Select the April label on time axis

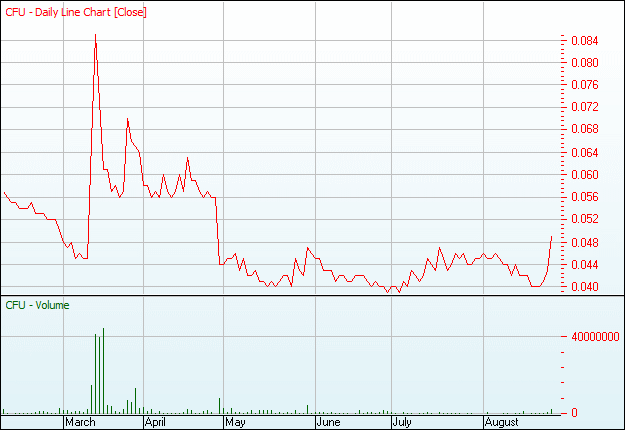pos(155,422)
